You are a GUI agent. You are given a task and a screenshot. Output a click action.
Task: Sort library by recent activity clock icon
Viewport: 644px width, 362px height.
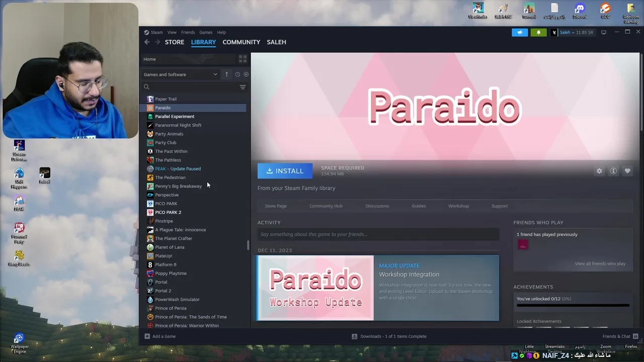coord(237,74)
